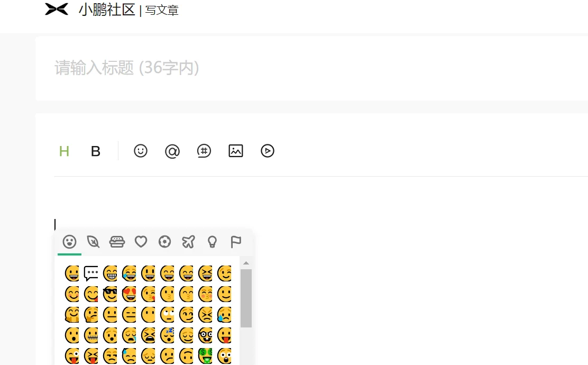Switch to the travel airplane emoji tab
The width and height of the screenshot is (588, 365).
click(188, 242)
